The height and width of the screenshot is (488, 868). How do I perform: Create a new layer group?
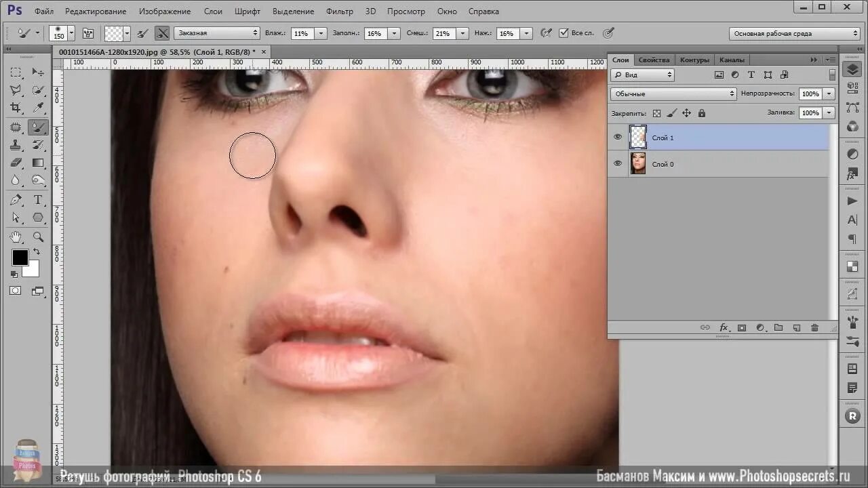pyautogui.click(x=778, y=328)
